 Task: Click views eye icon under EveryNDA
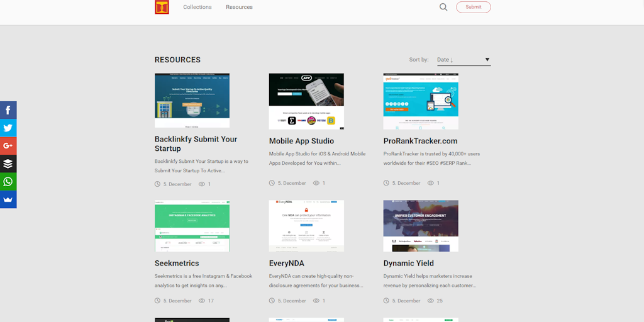pyautogui.click(x=316, y=301)
